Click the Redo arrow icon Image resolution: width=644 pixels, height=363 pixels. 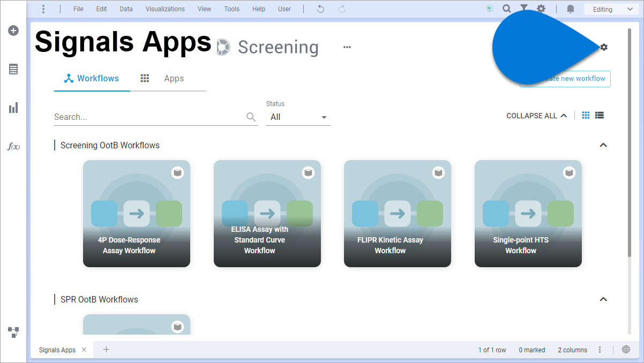tap(342, 9)
